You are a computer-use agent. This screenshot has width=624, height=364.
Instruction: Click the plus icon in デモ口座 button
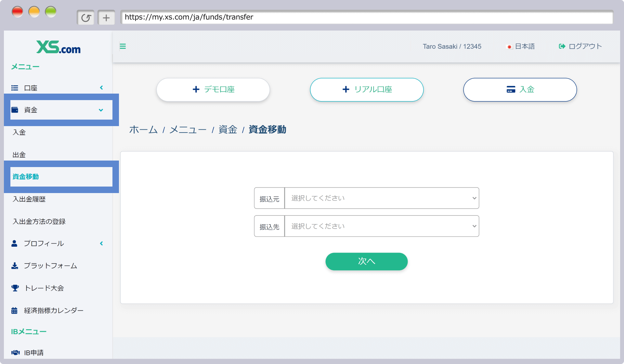point(196,89)
